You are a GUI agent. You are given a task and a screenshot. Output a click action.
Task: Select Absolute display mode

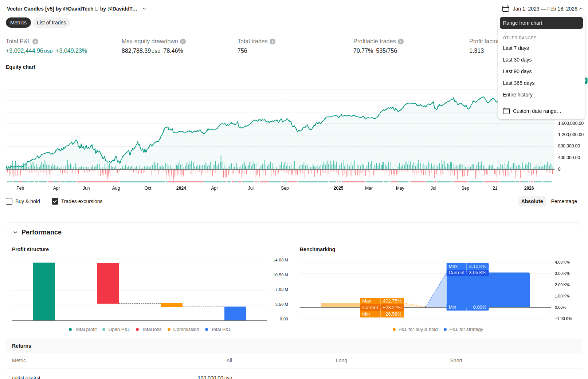[532, 201]
